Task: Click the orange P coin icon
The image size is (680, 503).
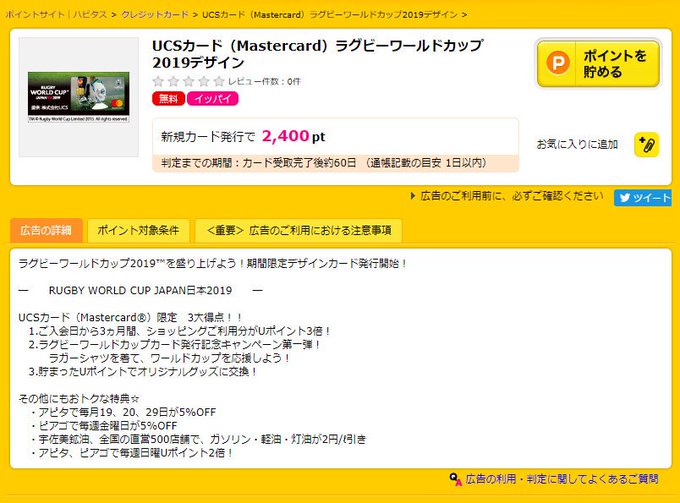Action: 558,63
